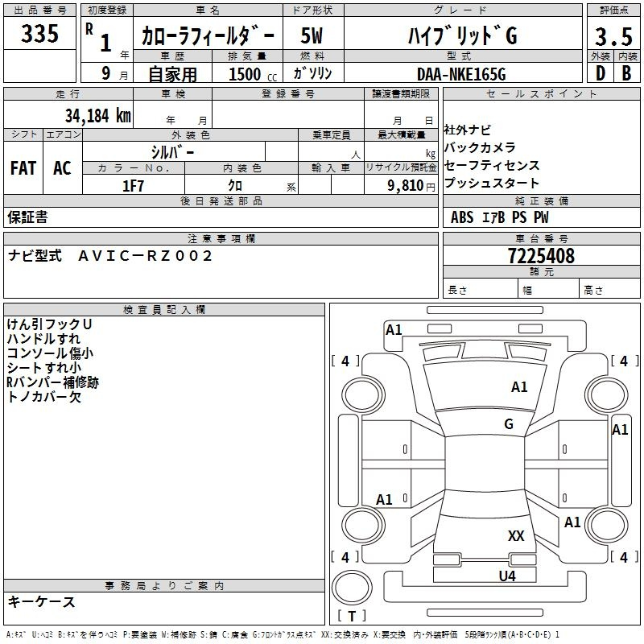Click the A1 mark at front bumper corner
Viewport: 644px width, 644px height.
coord(394,329)
